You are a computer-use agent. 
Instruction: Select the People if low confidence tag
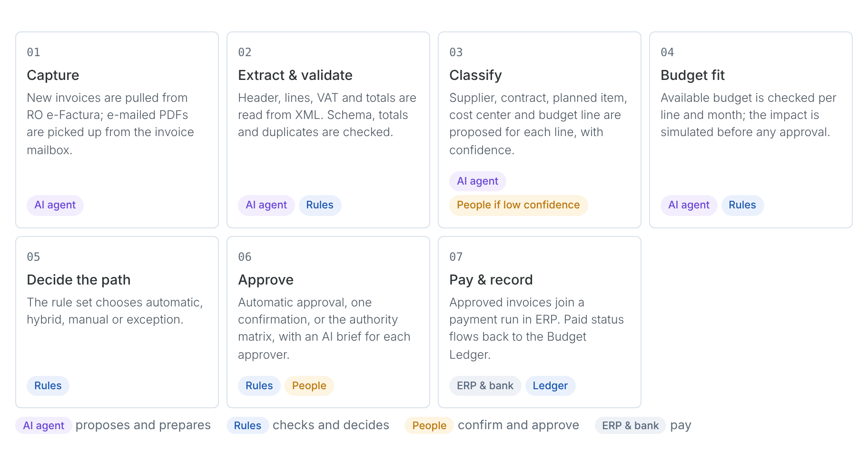[518, 205]
